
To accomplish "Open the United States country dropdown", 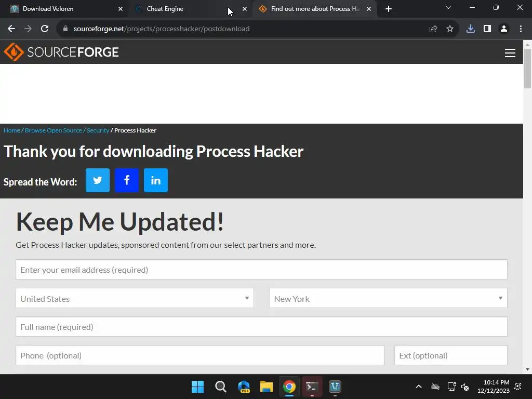I will pos(135,298).
